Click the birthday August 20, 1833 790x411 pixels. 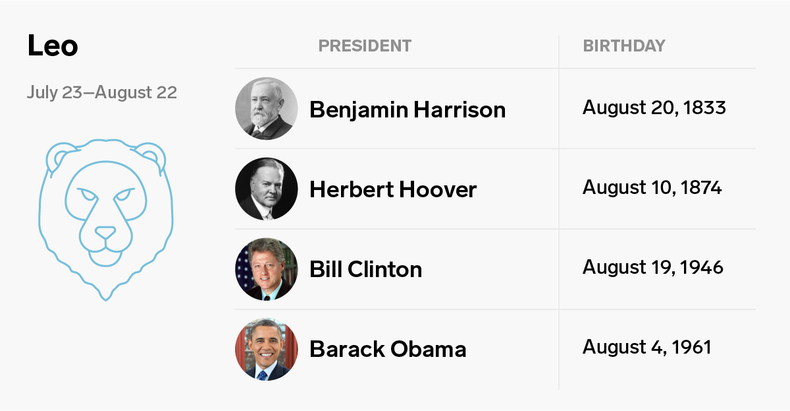point(653,107)
